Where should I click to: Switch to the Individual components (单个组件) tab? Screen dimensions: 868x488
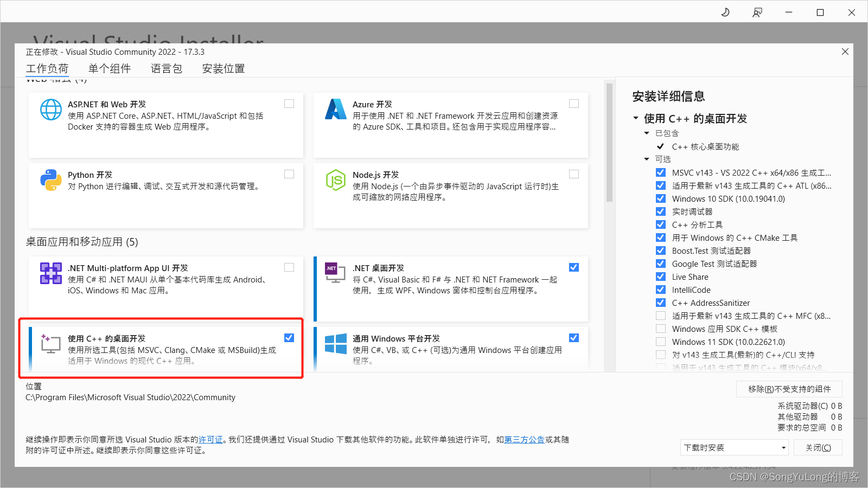pyautogui.click(x=110, y=68)
